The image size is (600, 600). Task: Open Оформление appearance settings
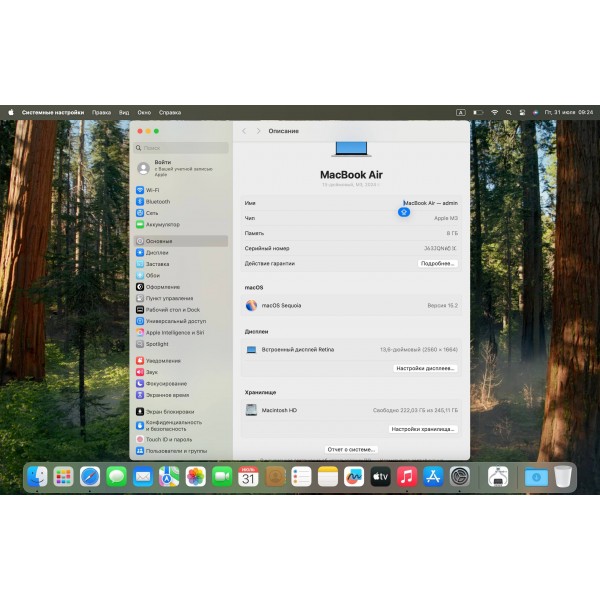[x=158, y=287]
